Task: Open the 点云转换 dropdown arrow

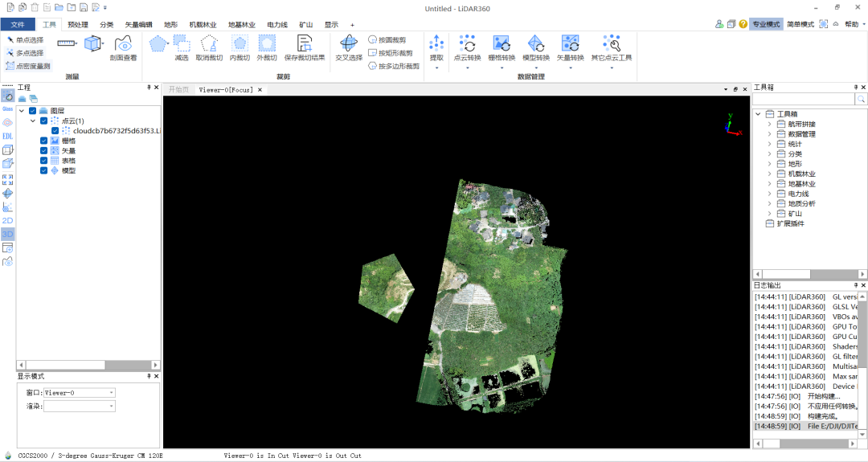Action: click(467, 68)
